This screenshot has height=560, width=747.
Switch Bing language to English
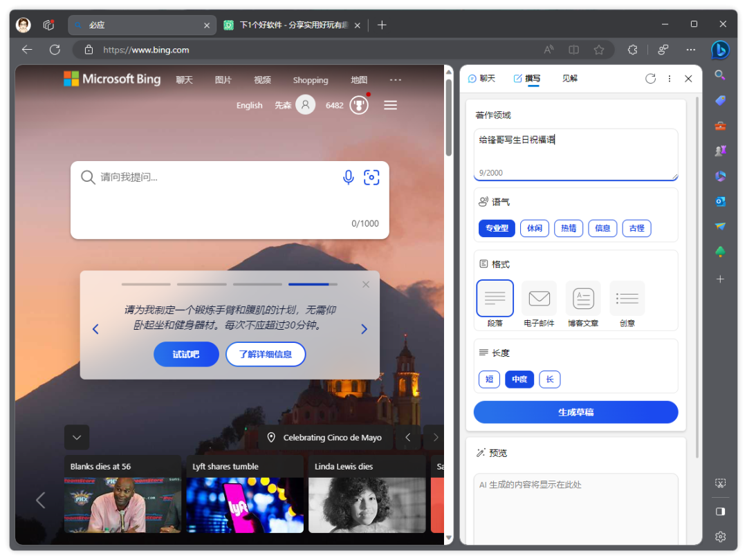(249, 105)
